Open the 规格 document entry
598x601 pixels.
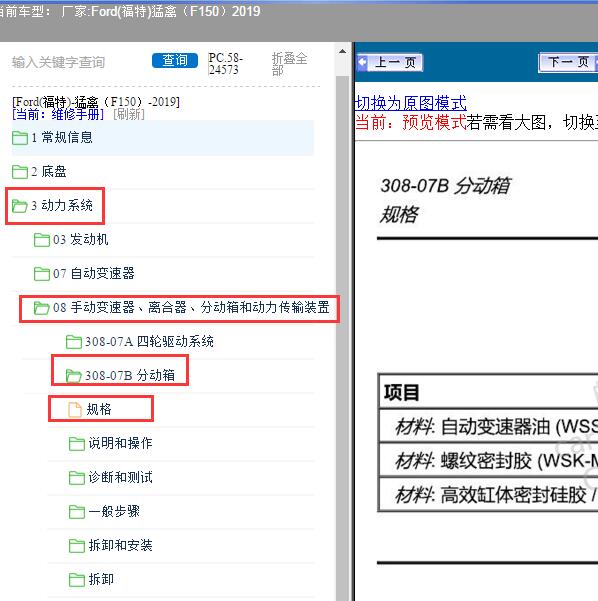point(100,409)
